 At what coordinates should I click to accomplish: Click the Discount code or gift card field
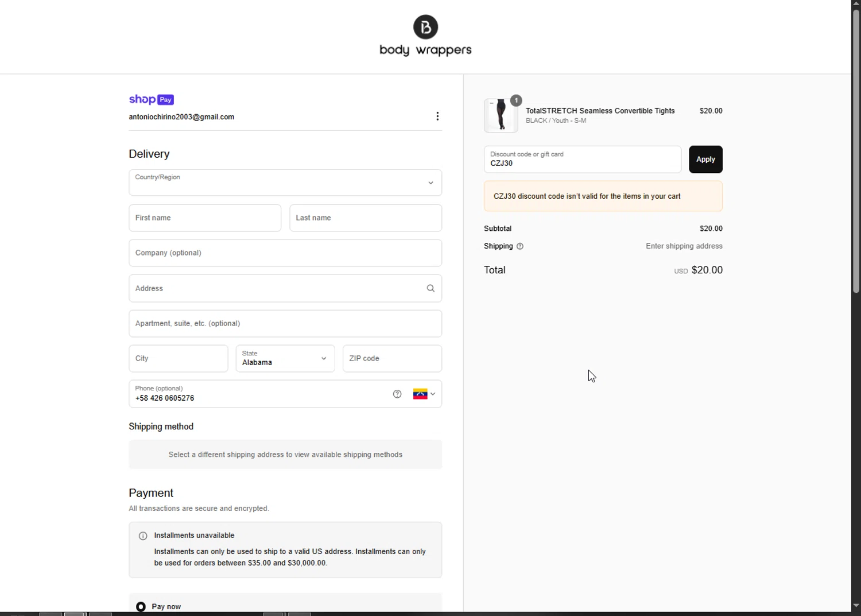pos(583,159)
